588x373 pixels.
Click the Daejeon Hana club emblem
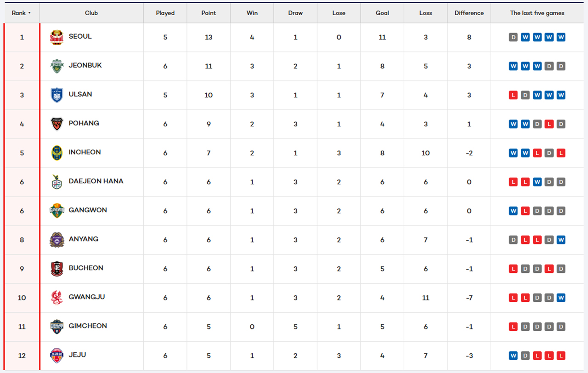click(x=57, y=182)
